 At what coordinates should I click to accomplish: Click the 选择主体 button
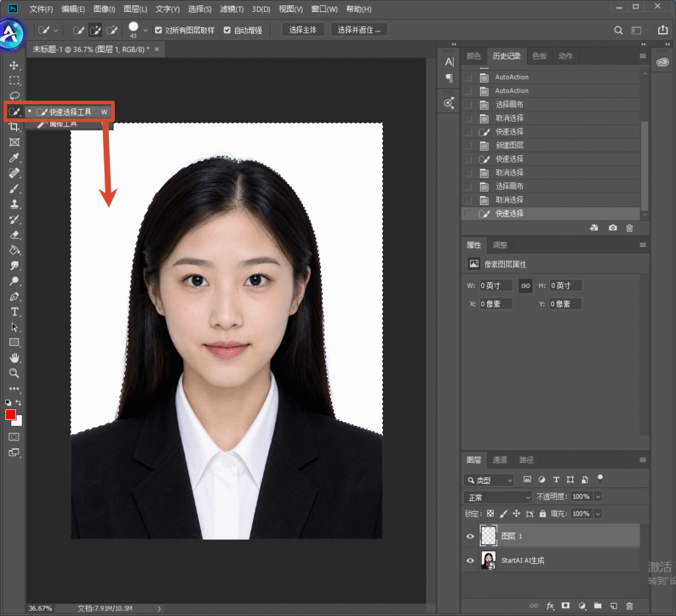(302, 30)
